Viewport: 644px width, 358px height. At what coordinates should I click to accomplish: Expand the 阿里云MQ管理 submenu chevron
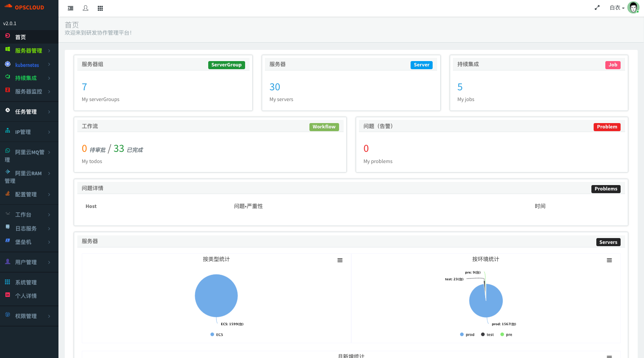(49, 152)
